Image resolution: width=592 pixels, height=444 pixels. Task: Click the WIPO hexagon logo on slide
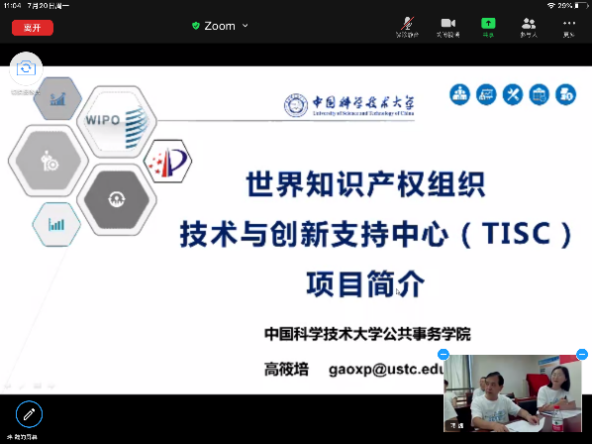tap(116, 121)
